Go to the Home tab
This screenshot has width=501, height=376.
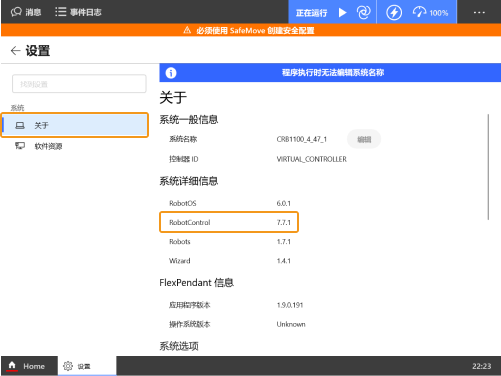(29, 366)
